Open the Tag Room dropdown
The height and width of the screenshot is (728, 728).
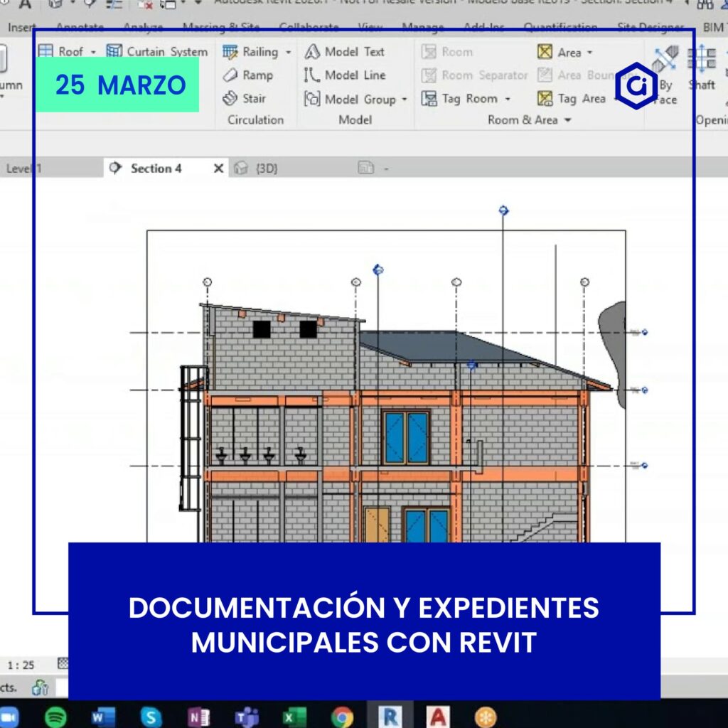508,99
